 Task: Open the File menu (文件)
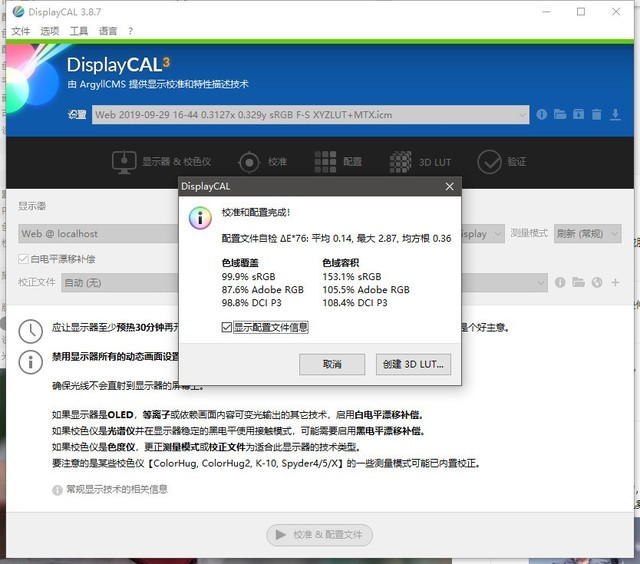click(20, 31)
